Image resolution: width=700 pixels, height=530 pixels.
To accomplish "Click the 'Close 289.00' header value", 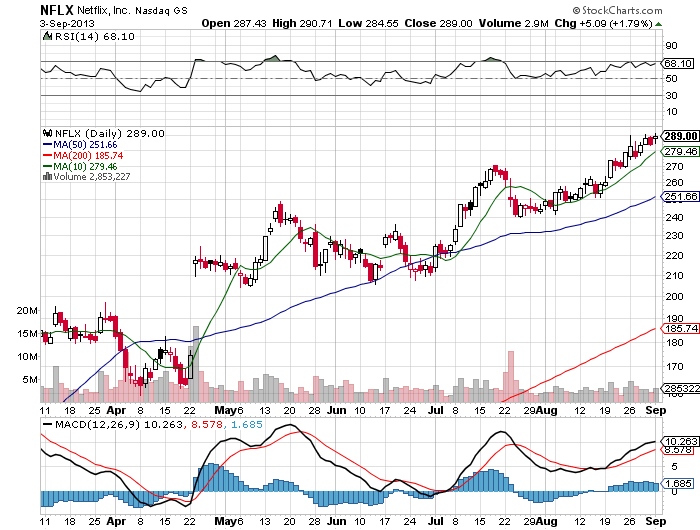I will click(438, 23).
